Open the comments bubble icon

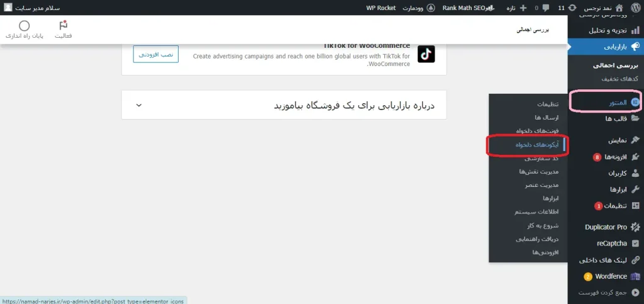point(546,8)
